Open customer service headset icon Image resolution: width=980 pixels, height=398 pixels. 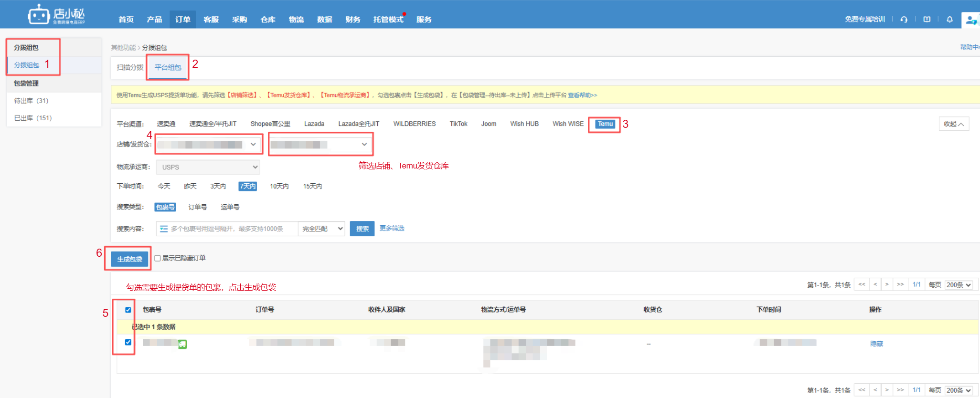904,19
